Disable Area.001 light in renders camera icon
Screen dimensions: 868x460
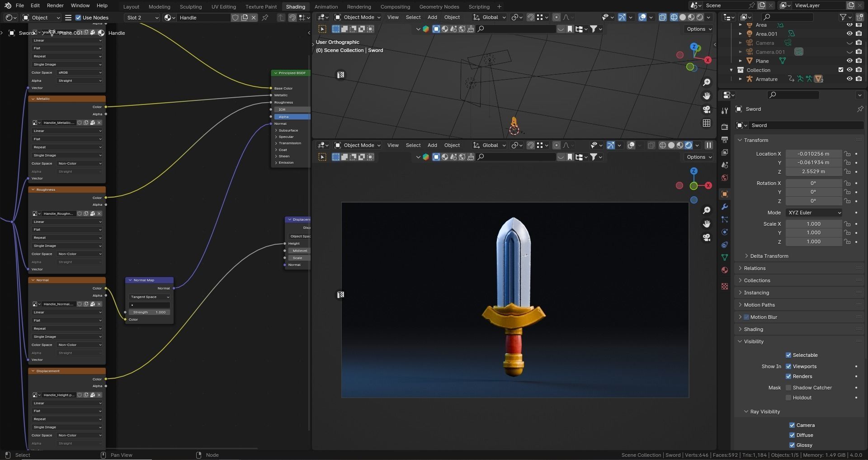[x=859, y=33]
